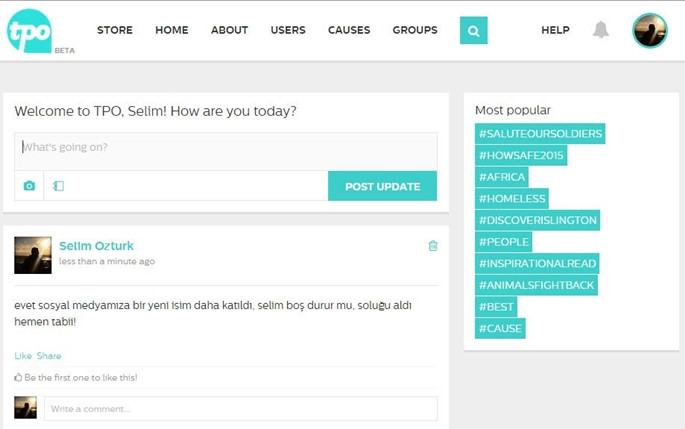Like Selim Ozturk's post

tap(23, 356)
